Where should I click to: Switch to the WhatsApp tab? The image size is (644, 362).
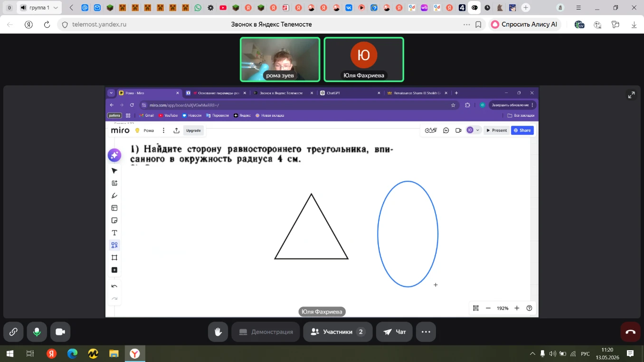(198, 8)
